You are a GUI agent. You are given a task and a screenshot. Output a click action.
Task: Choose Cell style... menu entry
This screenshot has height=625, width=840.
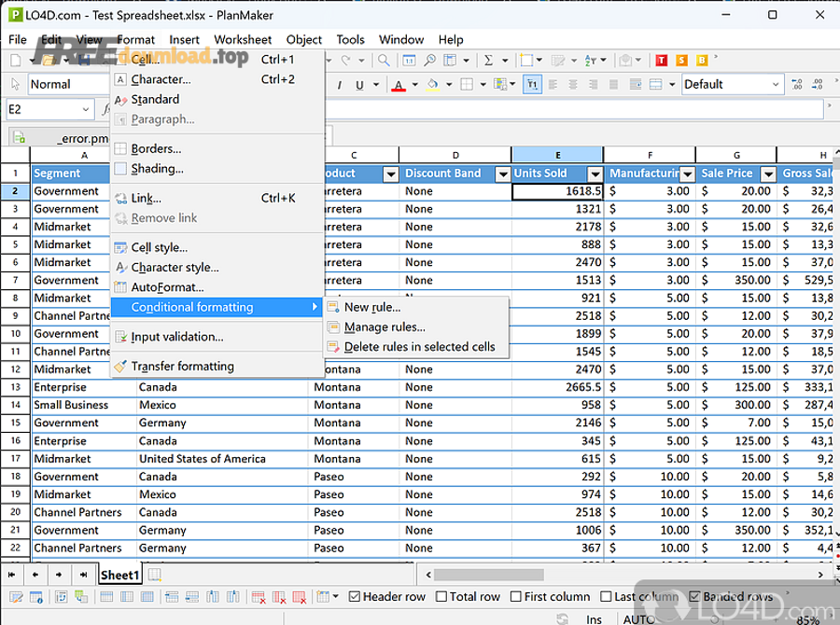(x=217, y=247)
